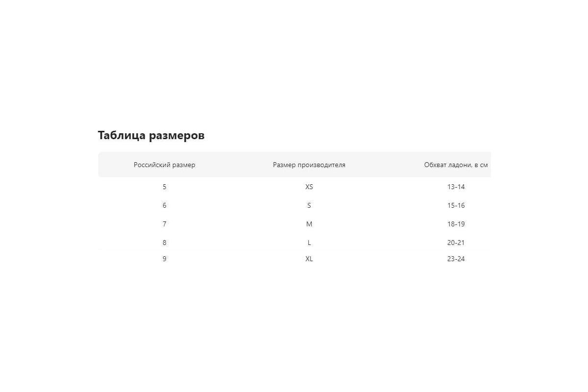Click the S manufacturer size cell
The width and height of the screenshot is (588, 392).
pos(309,205)
